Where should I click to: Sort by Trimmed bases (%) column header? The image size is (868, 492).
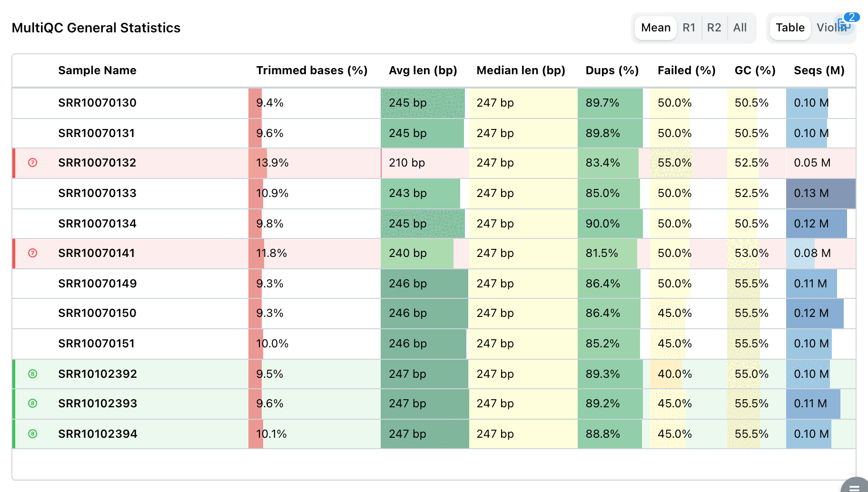pyautogui.click(x=312, y=70)
